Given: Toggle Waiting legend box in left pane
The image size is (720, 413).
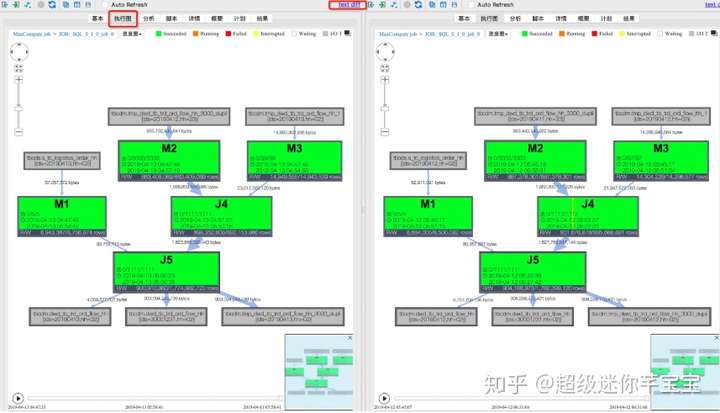Looking at the screenshot, I should (294, 34).
